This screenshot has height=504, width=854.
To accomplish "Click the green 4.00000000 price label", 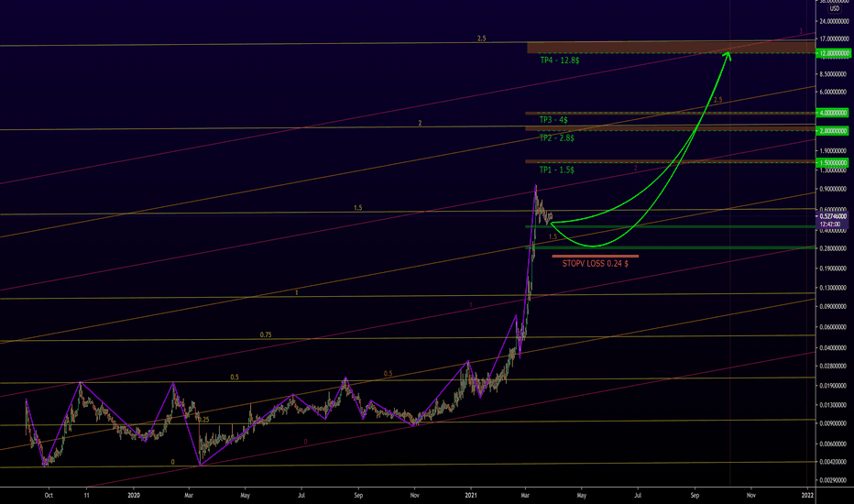I will click(833, 113).
